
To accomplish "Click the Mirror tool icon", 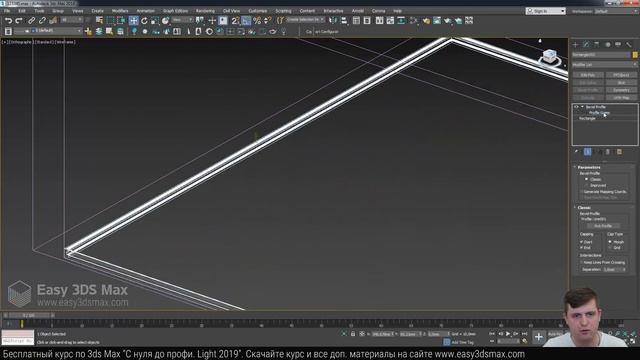I will (333, 20).
